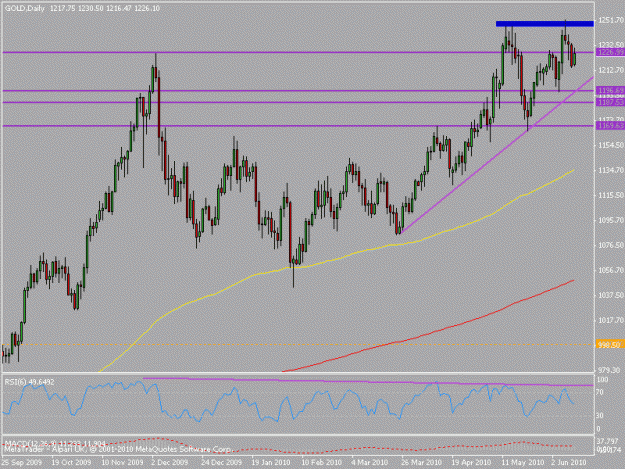Click the 10 Nov 2009 date label
Screen dimensions: 625x469
pyautogui.click(x=122, y=462)
